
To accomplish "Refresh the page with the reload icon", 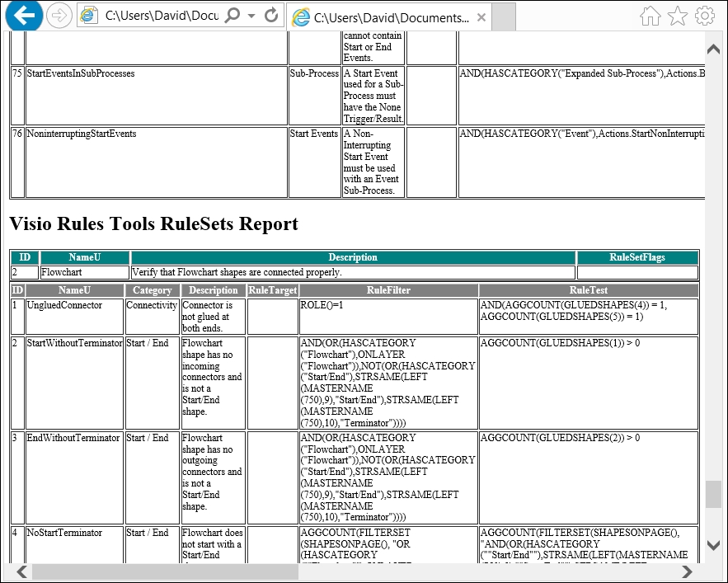I will tap(271, 16).
